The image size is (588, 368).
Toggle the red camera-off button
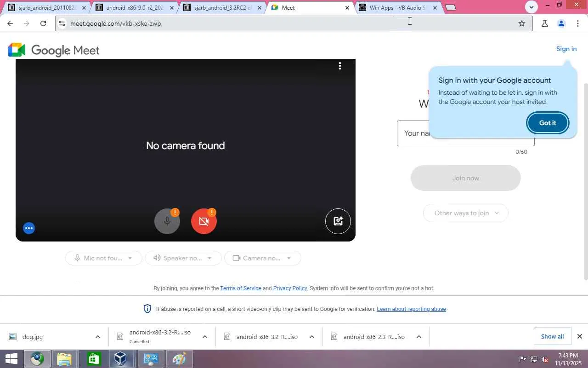coord(204,221)
